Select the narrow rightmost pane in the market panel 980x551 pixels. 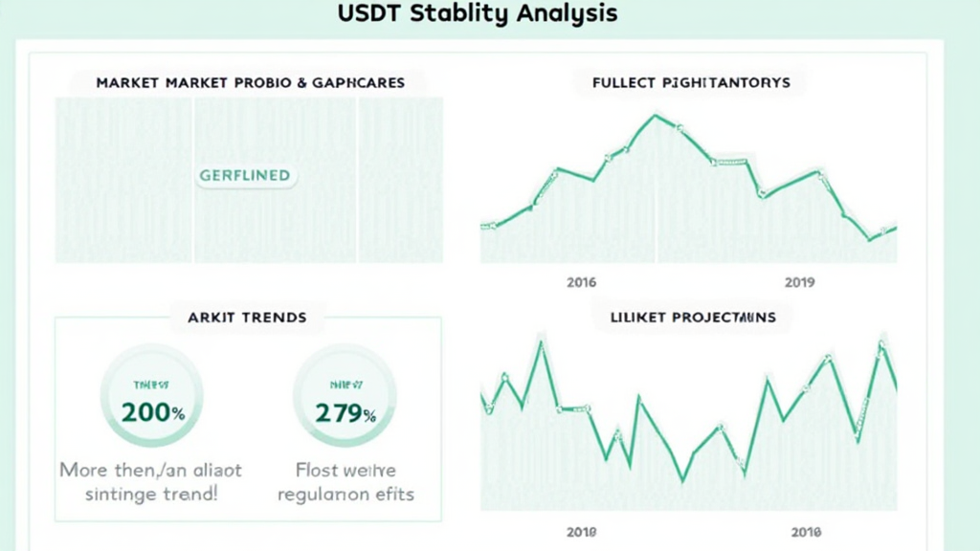(400, 179)
